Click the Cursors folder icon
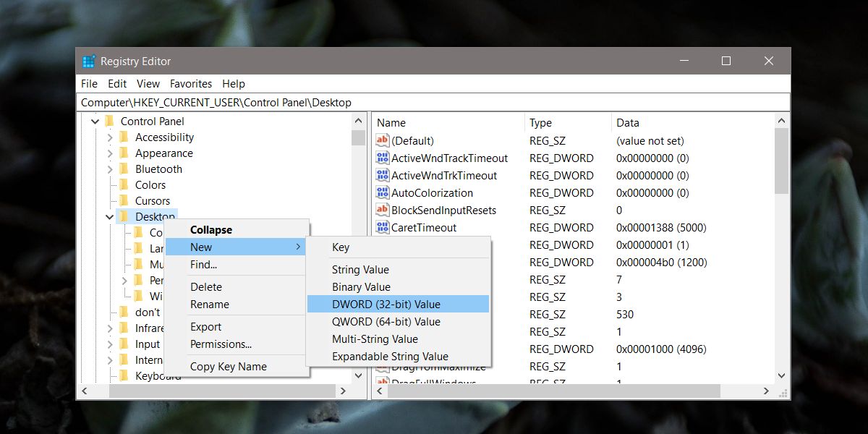This screenshot has height=434, width=868. coord(124,200)
